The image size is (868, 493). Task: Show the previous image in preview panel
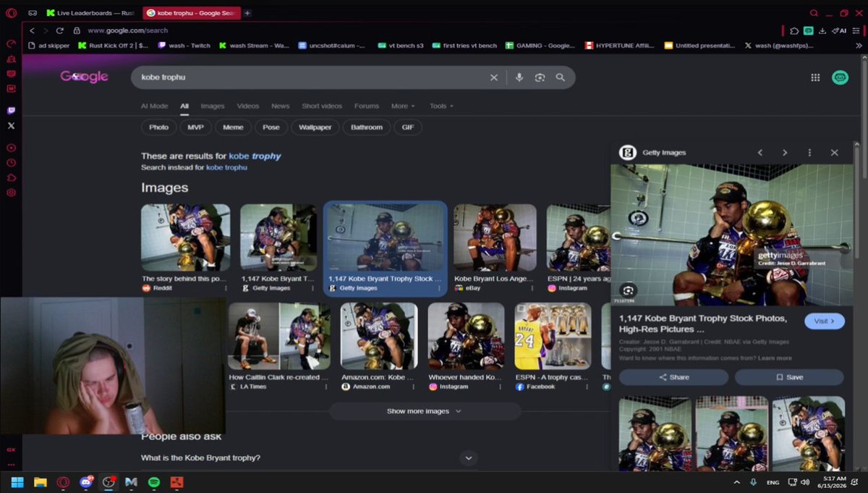coord(760,153)
